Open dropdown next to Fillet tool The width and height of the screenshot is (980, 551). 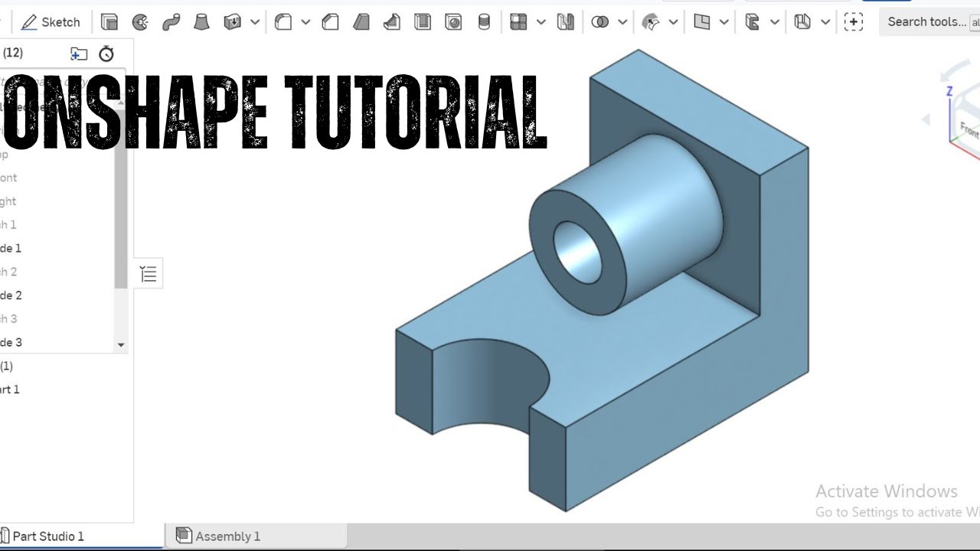[x=305, y=22]
